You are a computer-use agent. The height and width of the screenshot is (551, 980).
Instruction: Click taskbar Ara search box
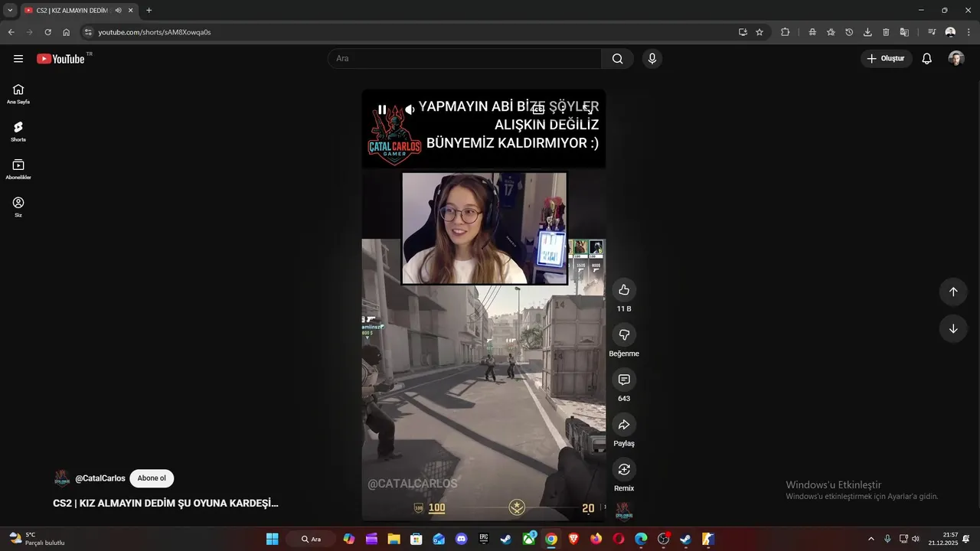[311, 539]
